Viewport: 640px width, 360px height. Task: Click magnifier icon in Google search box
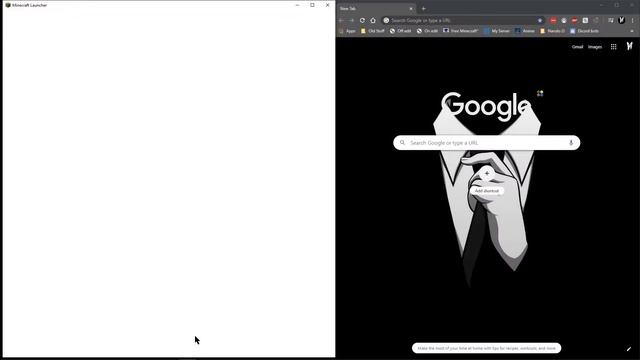(402, 142)
